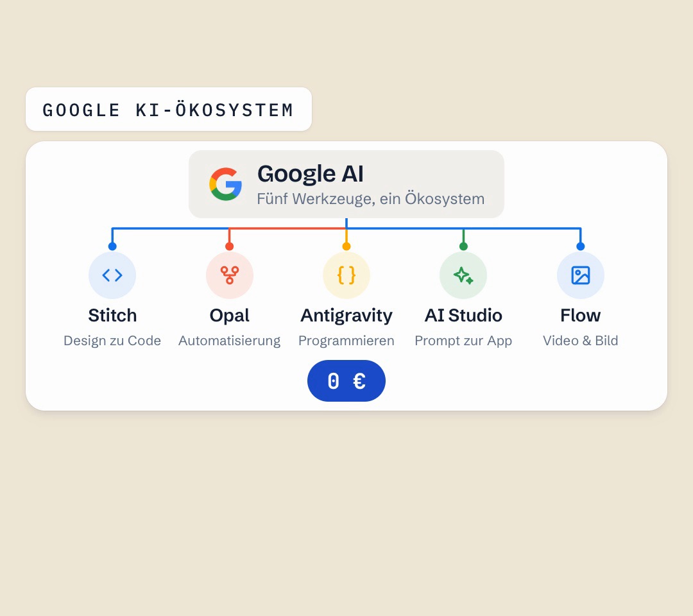This screenshot has height=616, width=693.
Task: Select the Google AI heading
Action: click(311, 174)
